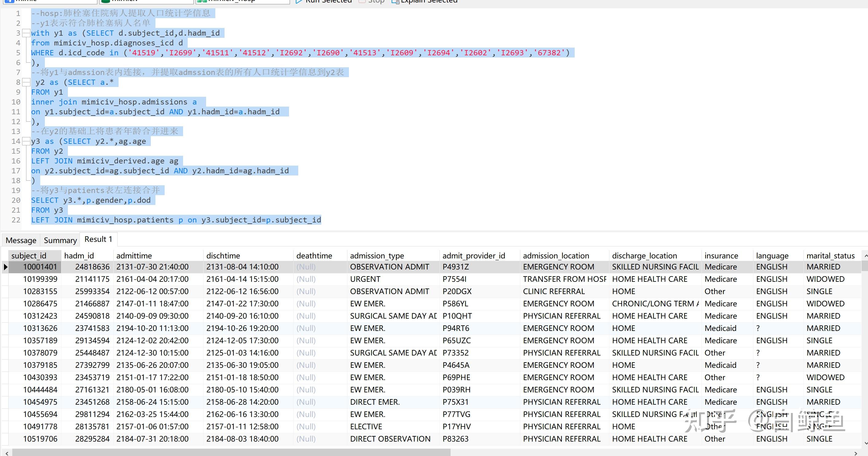Screen dimensions: 868x456
Task: Select the marital_status column header
Action: pos(830,256)
